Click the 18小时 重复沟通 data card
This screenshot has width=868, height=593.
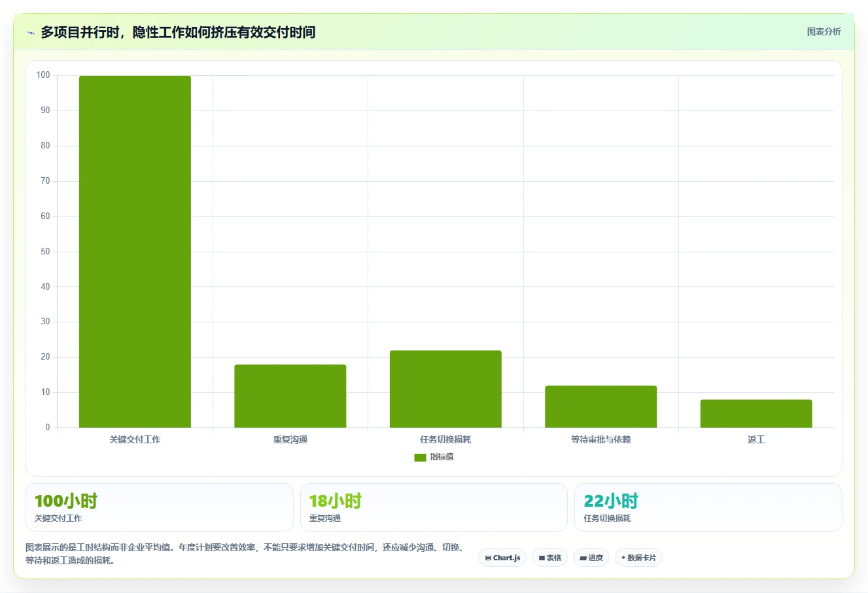coord(434,507)
